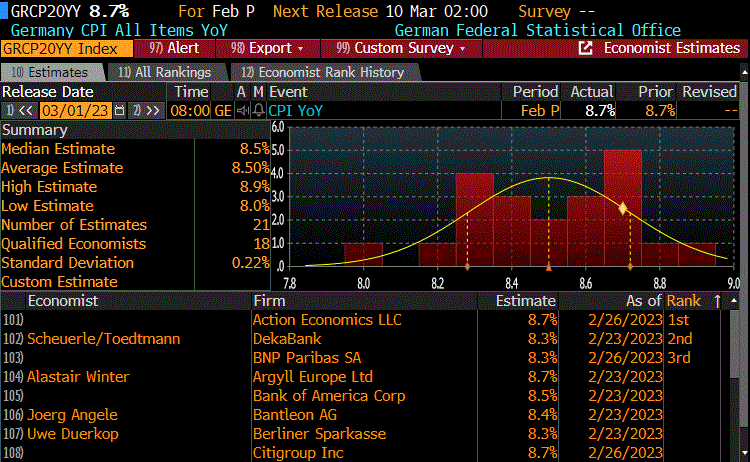Image resolution: width=750 pixels, height=462 pixels.
Task: Click the High Estimate row
Action: [x=136, y=187]
